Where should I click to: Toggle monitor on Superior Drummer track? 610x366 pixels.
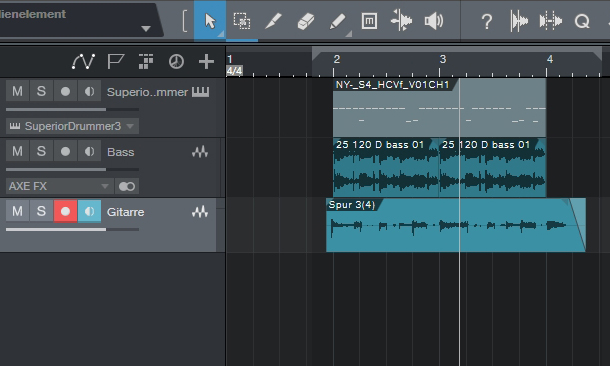[89, 91]
